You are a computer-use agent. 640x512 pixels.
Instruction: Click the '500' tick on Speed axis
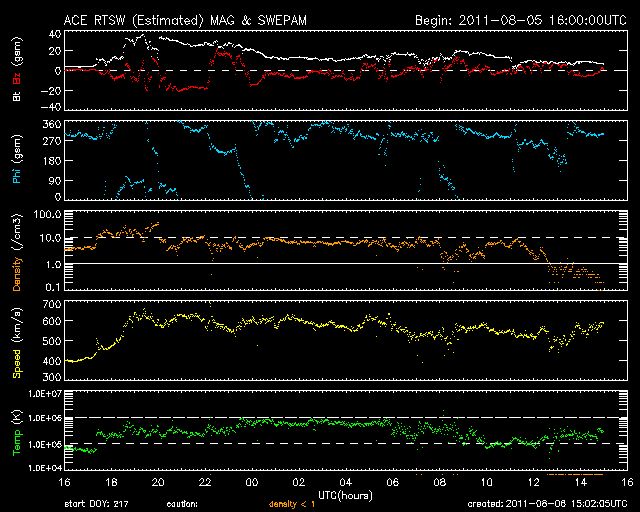(52, 341)
